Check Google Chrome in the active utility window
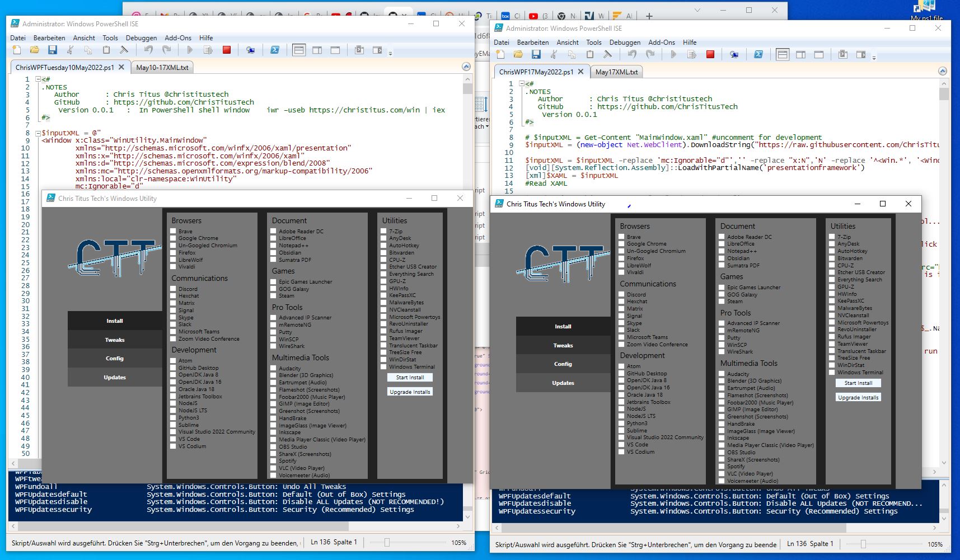 [622, 244]
